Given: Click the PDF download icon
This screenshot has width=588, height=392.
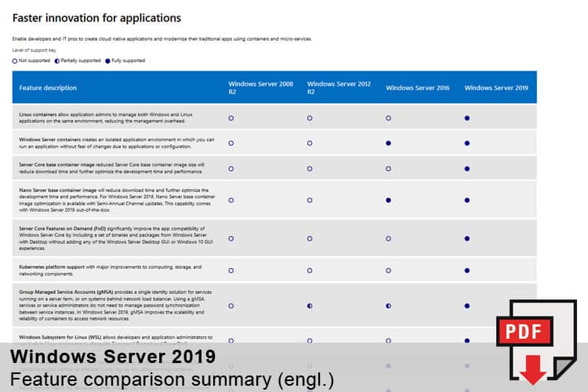Looking at the screenshot, I should click(x=536, y=342).
